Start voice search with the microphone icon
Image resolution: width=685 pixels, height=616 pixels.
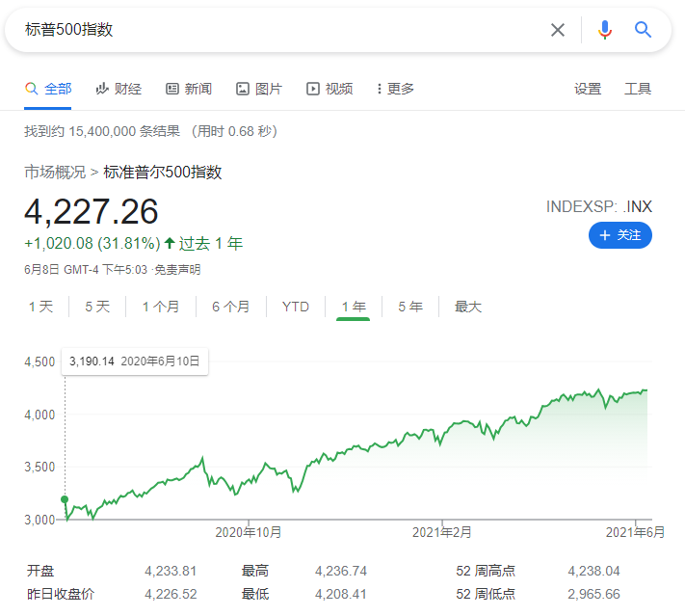(x=605, y=30)
